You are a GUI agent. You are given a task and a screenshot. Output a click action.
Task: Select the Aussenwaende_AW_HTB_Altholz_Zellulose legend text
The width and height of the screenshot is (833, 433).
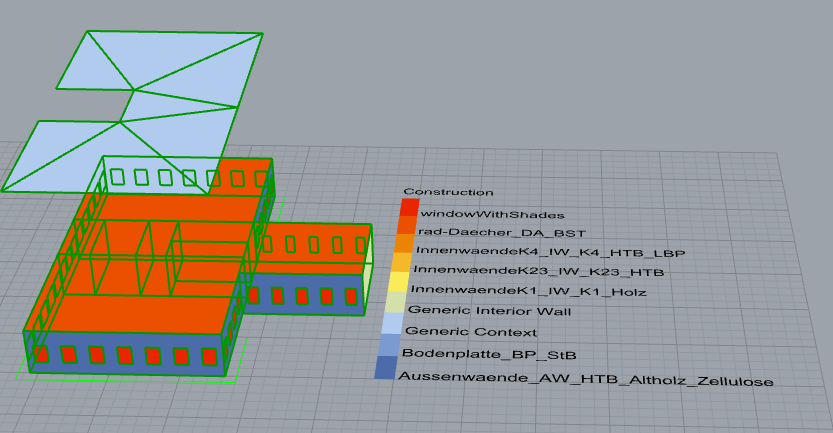pyautogui.click(x=585, y=379)
